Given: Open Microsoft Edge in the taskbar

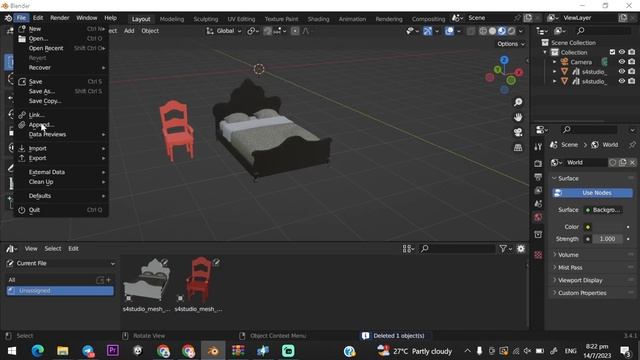Looking at the screenshot, I should (x=38, y=351).
